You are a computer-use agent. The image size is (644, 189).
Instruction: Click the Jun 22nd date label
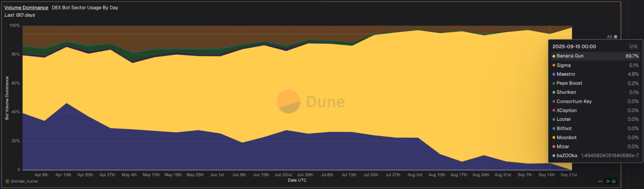[283, 175]
